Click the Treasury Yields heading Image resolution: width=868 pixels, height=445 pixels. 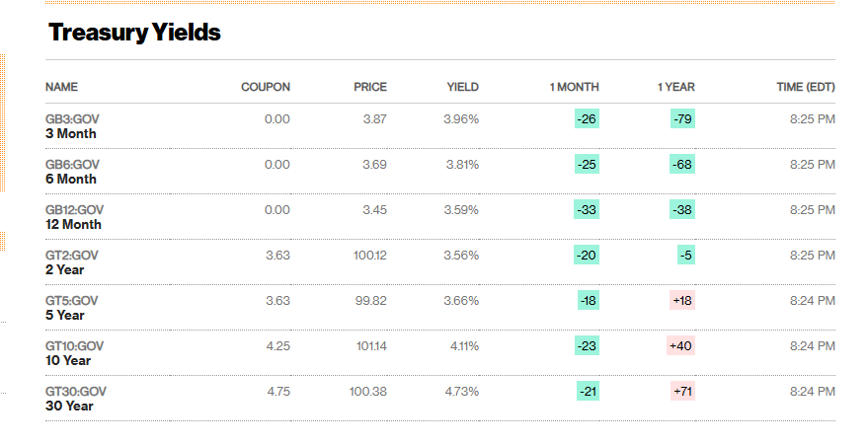click(x=134, y=33)
